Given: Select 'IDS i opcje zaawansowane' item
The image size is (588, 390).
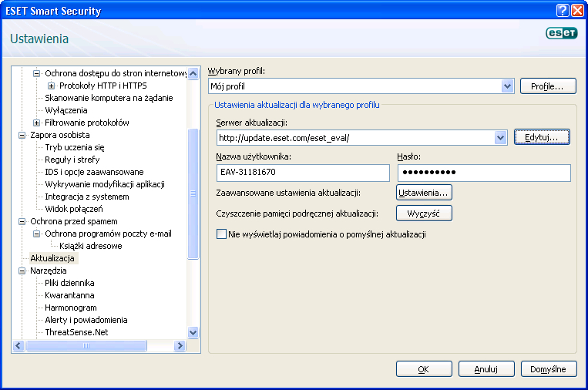Looking at the screenshot, I should pyautogui.click(x=94, y=172).
